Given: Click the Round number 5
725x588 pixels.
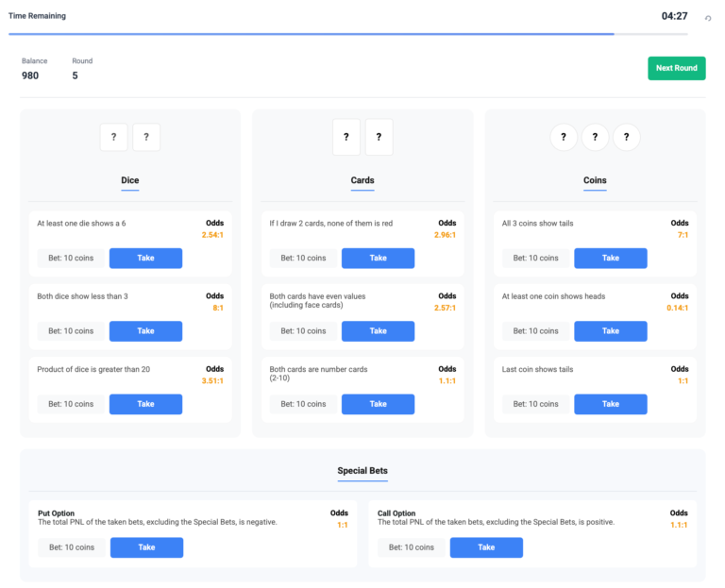Looking at the screenshot, I should (x=75, y=76).
